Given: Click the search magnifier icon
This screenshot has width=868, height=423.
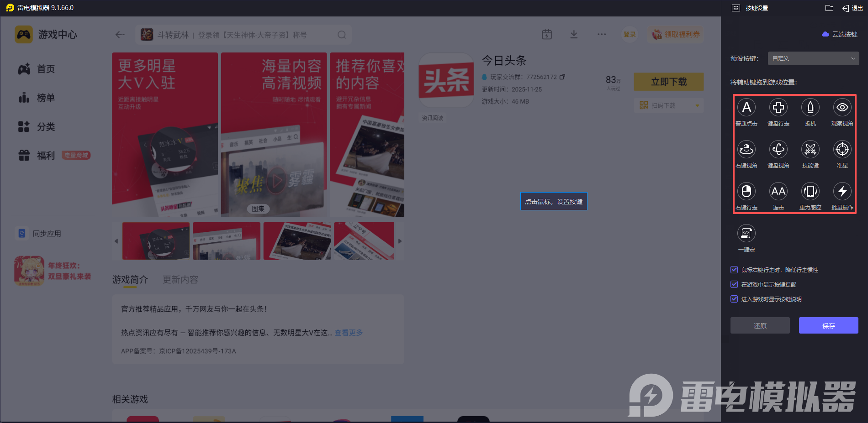Looking at the screenshot, I should (342, 35).
